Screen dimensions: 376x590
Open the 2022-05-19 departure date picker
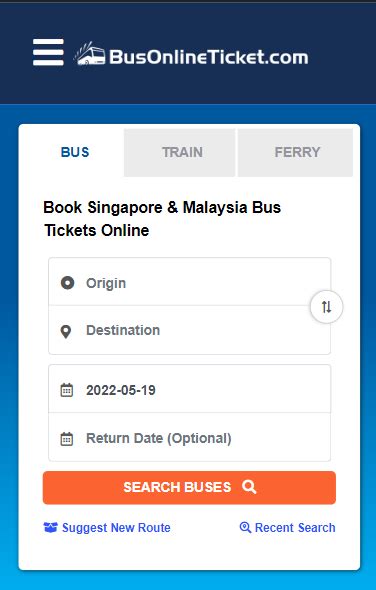189,389
